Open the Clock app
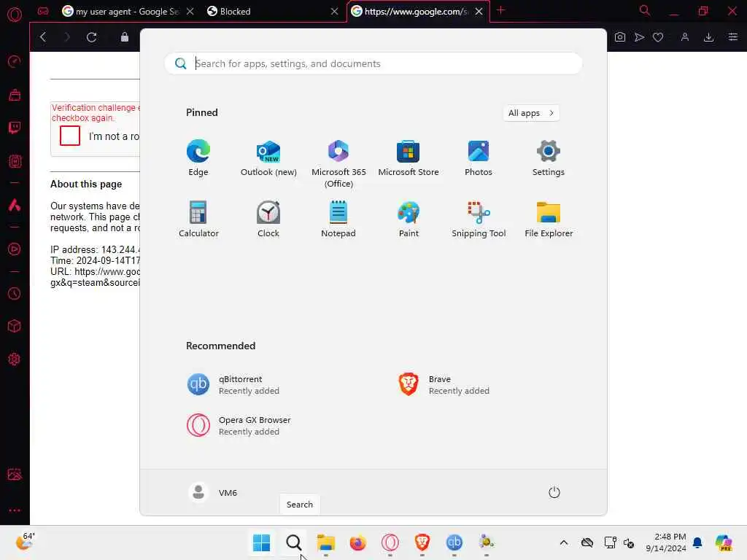747x560 pixels. click(x=268, y=219)
